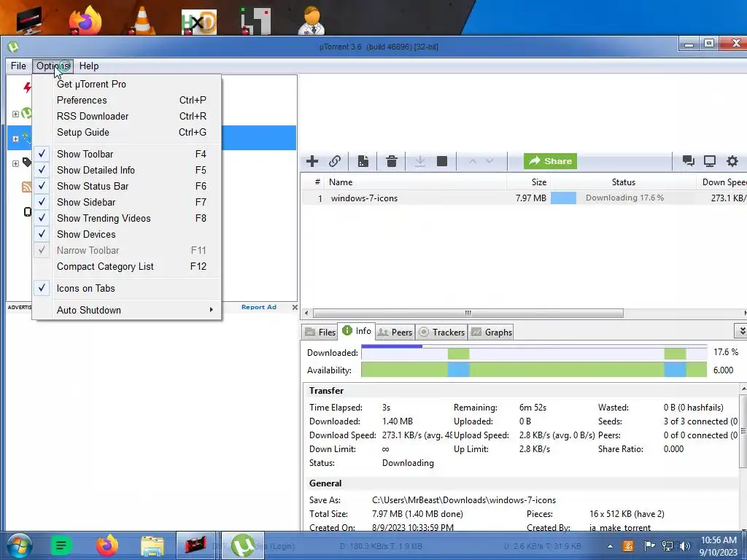The height and width of the screenshot is (560, 747).
Task: Open HxD hex editor desktop icon
Action: click(199, 22)
